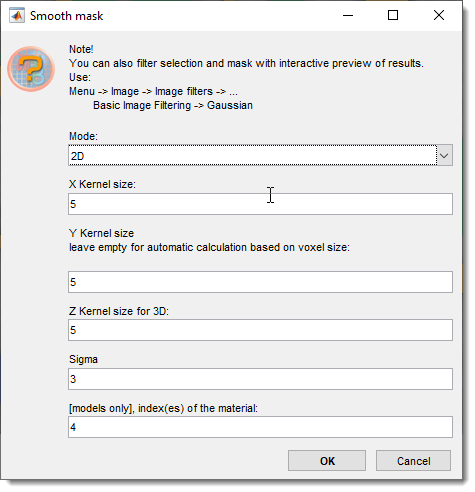Open the Mode combo box showing 2D
475x492 pixels.
coord(260,155)
